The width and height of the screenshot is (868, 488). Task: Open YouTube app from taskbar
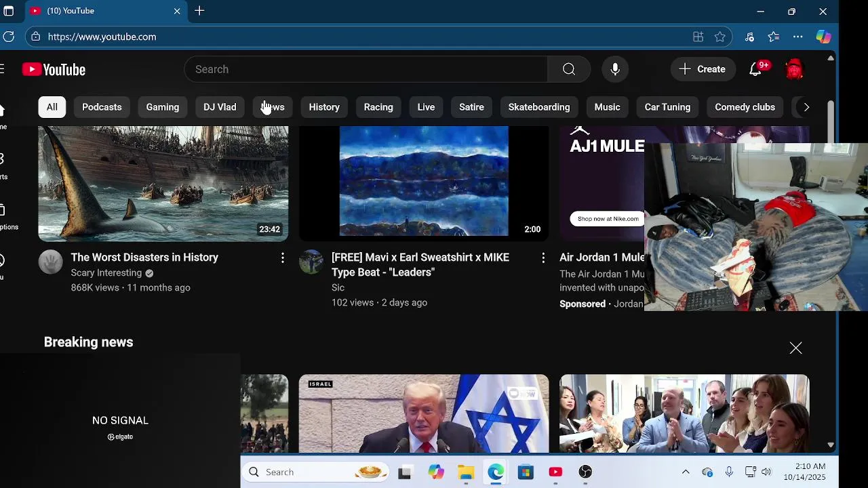[x=555, y=472]
